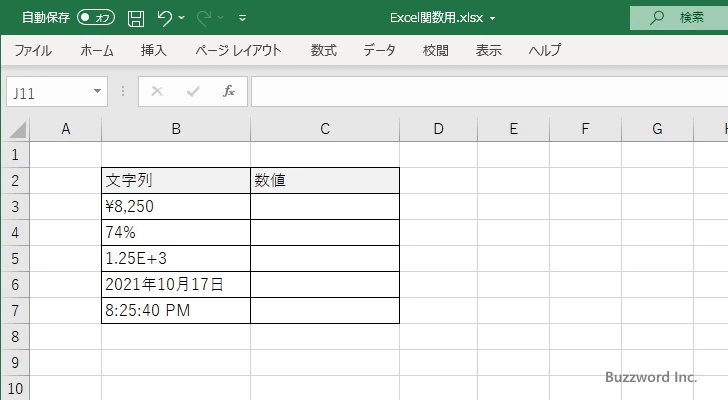Open the データ tab
This screenshot has width=728, height=400.
(379, 50)
